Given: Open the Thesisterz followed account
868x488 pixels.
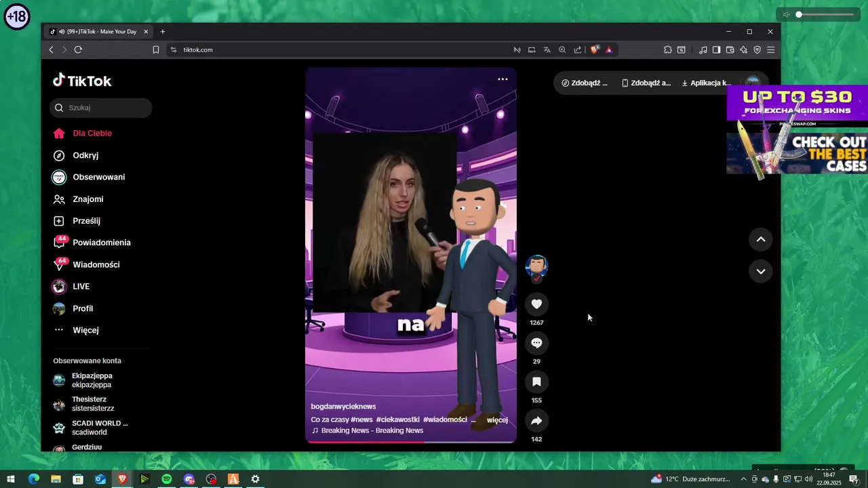Looking at the screenshot, I should pos(93,404).
